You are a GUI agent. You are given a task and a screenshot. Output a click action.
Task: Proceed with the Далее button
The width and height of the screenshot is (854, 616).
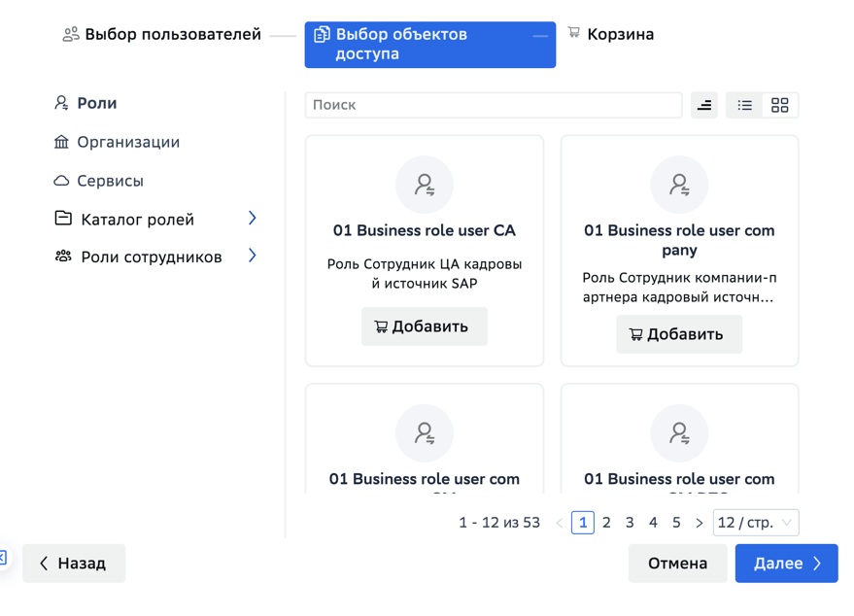click(786, 564)
